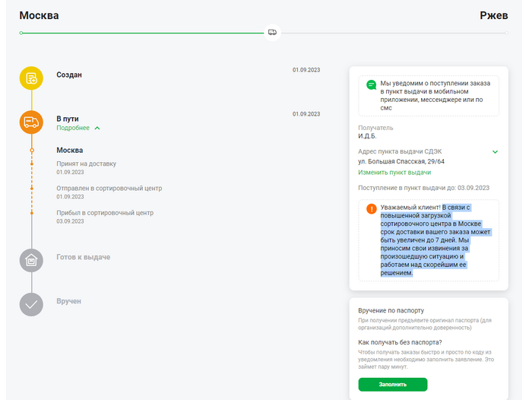532x400 pixels.
Task: Click the gray Готов к выдаче icon
Action: (x=31, y=260)
